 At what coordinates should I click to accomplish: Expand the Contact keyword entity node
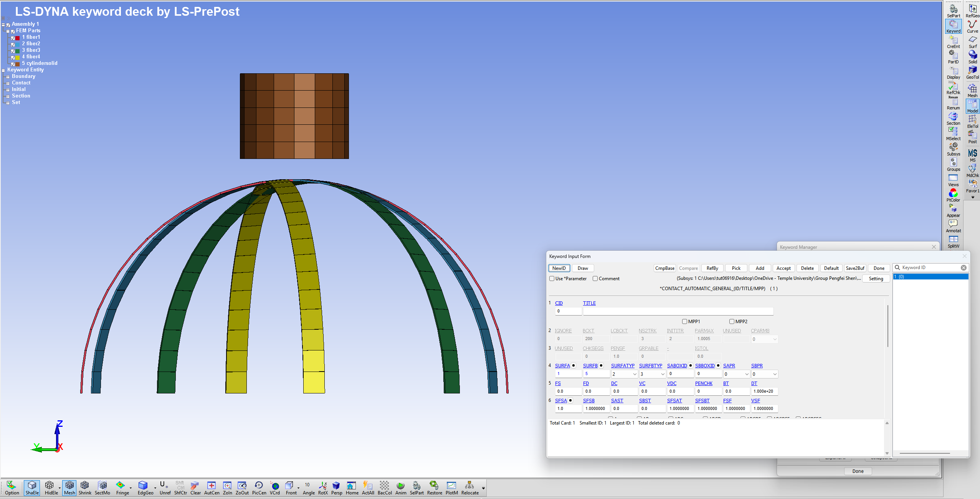point(8,83)
